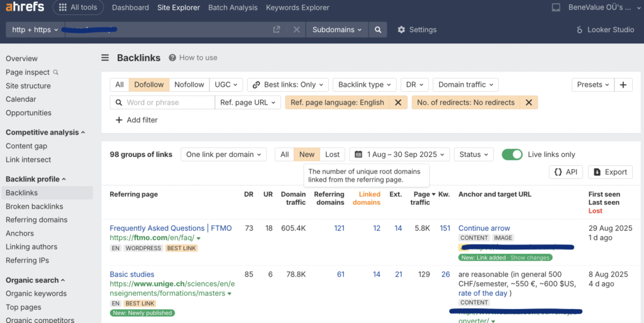Viewport: 644px width, 323px height.
Task: Click the open-in-new-tab icon in URL bar
Action: [277, 30]
